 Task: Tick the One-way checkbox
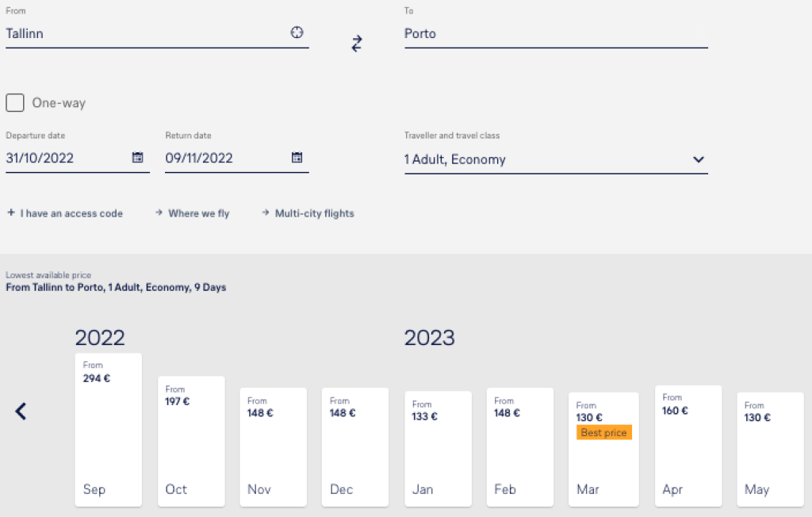(x=15, y=103)
